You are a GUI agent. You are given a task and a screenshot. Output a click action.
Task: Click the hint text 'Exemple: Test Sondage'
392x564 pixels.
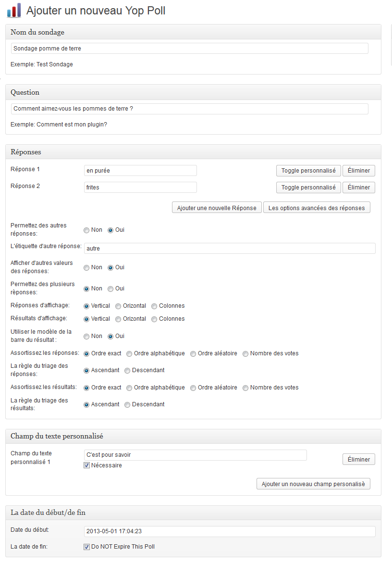[42, 64]
